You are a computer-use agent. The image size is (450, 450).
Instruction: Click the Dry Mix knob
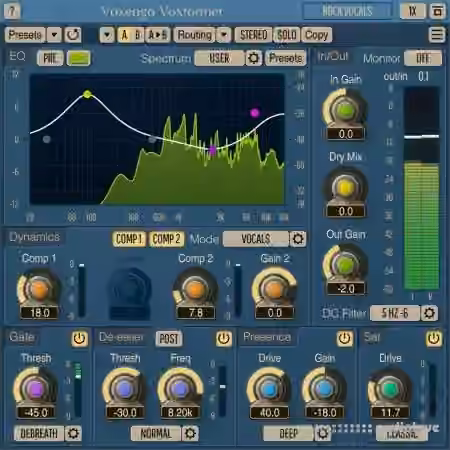click(345, 187)
